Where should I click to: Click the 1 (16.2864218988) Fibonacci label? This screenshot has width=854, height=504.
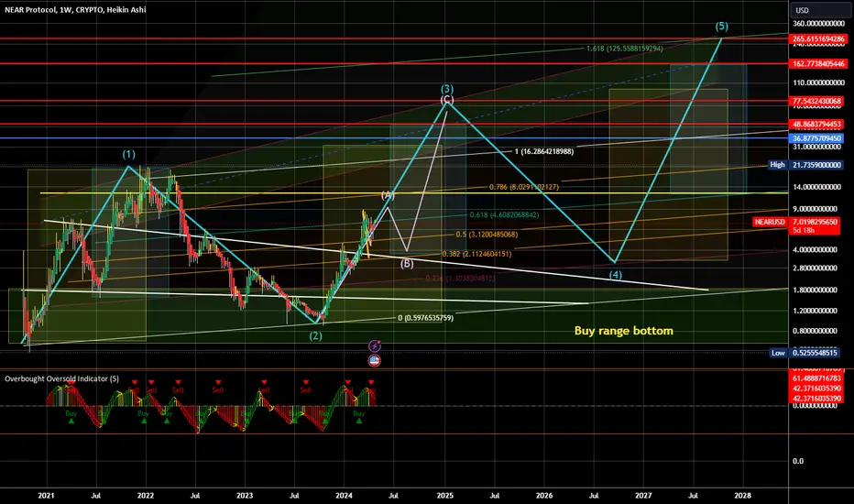[x=544, y=151]
